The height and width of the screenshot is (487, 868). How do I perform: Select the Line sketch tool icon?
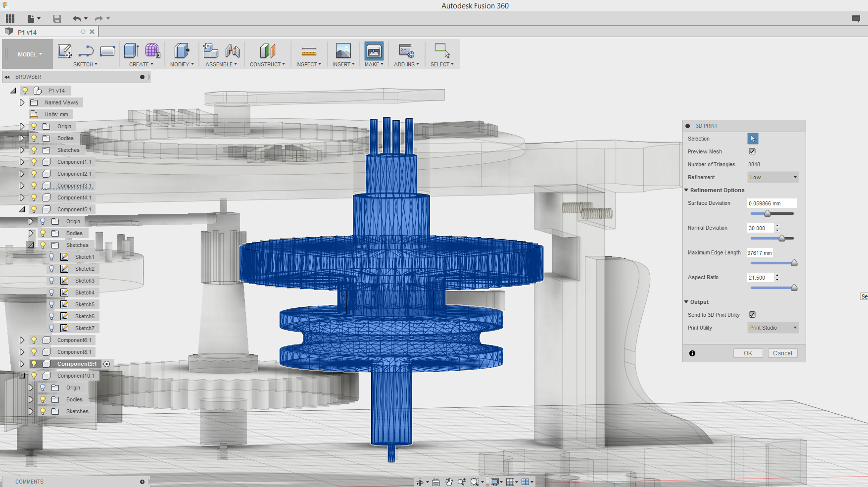pos(86,51)
